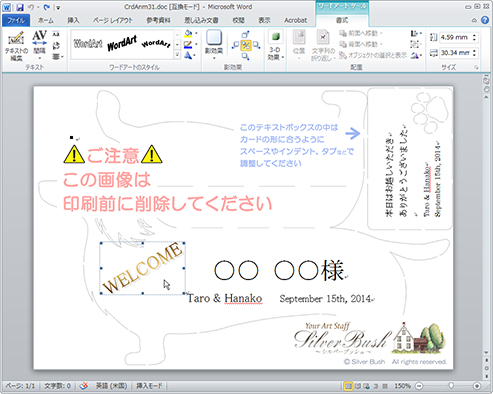This screenshot has width=493, height=394.
Task: Click the Save icon in quick access toolbar
Action: [20, 7]
